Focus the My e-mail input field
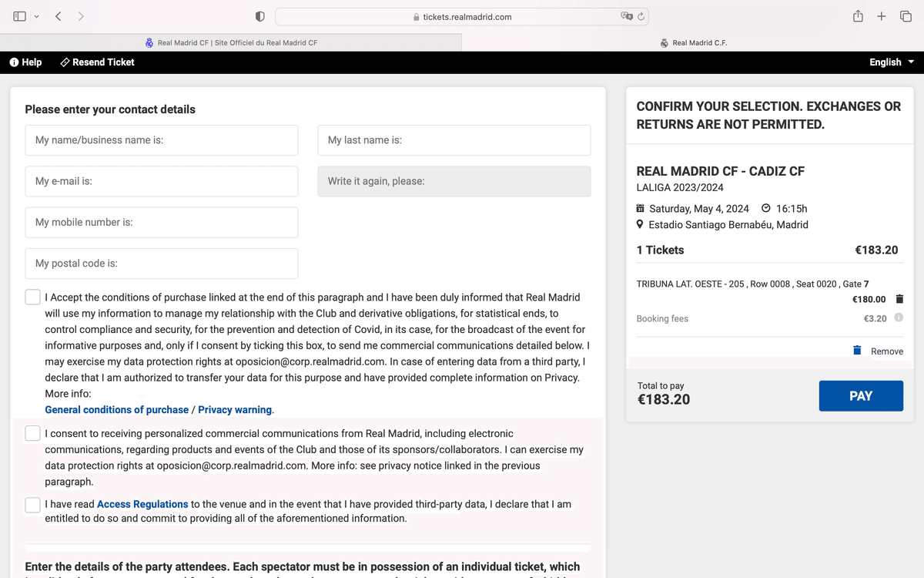This screenshot has height=578, width=924. coord(162,181)
